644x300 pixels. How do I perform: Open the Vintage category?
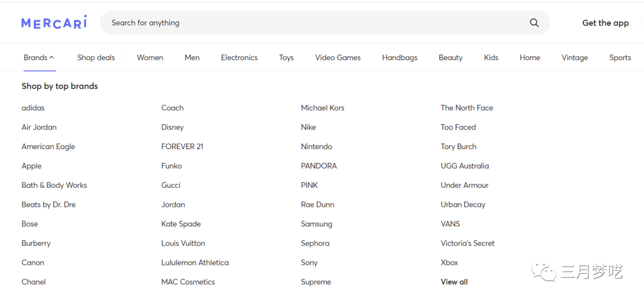click(574, 58)
